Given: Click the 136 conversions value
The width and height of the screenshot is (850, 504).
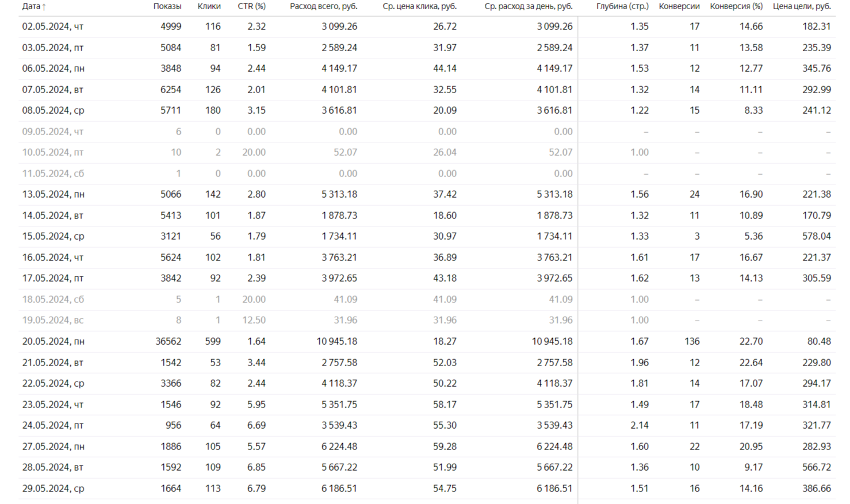Looking at the screenshot, I should 692,341.
